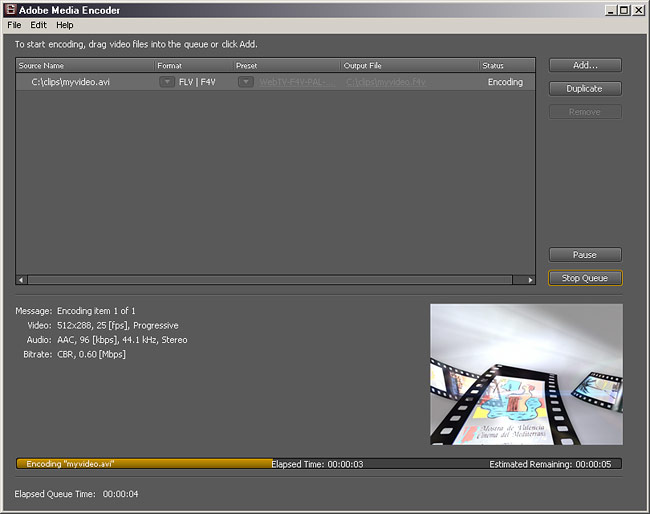
Task: Click the FLV | F4V format value
Action: 197,82
